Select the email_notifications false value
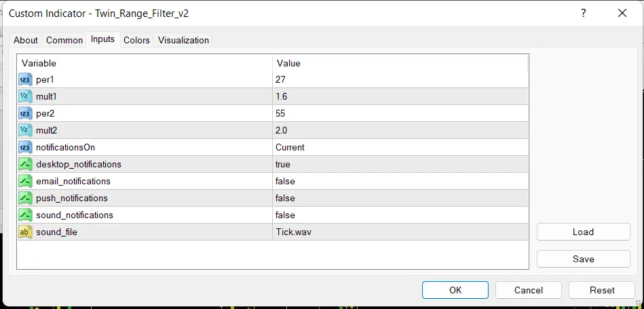This screenshot has width=644, height=309. (400, 182)
